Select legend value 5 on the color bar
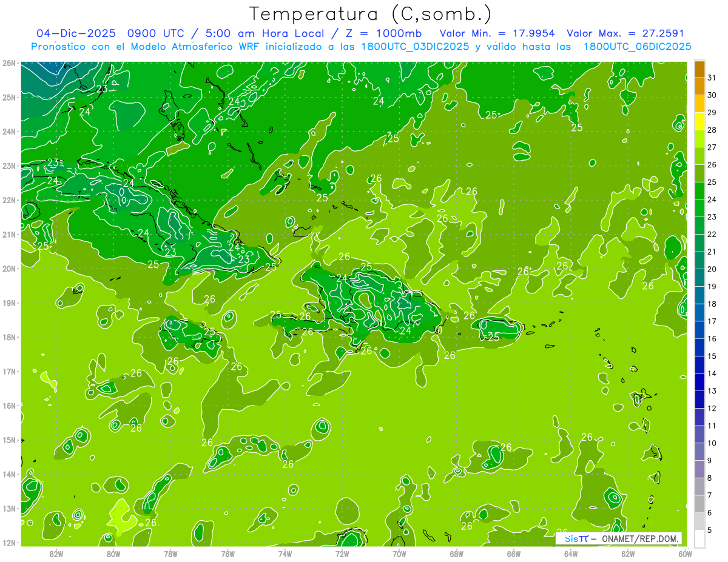Screen dimensions: 728x562 click(x=709, y=530)
